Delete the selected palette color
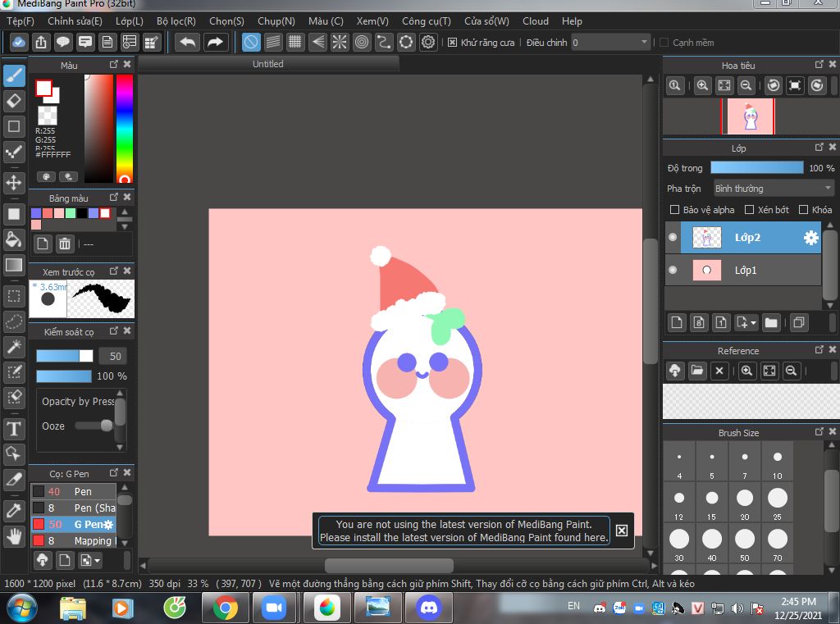 coord(64,244)
